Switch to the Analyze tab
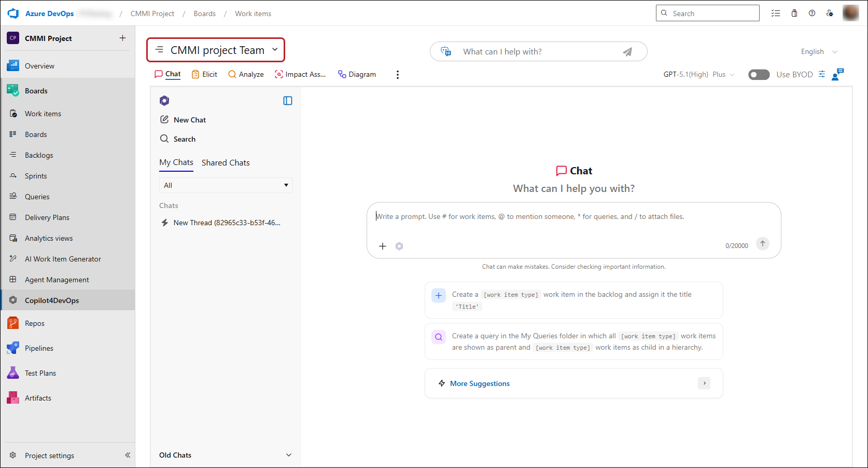 tap(246, 74)
